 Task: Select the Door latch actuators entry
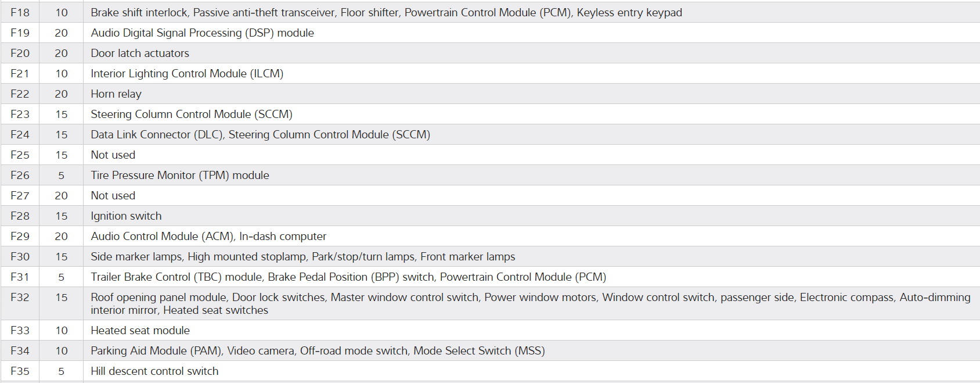point(140,53)
